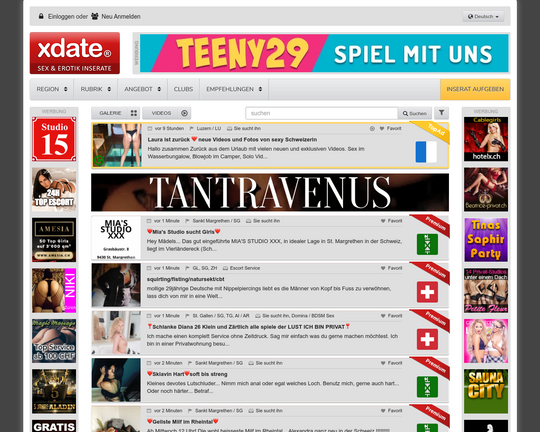This screenshot has height=432, width=540.
Task: Focus the suchen search field
Action: tap(321, 113)
